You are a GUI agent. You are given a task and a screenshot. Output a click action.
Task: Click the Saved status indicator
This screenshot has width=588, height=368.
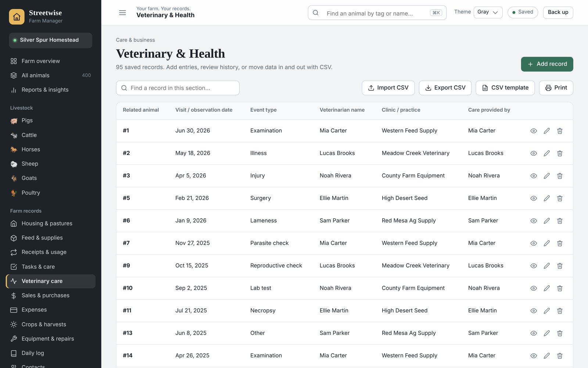pyautogui.click(x=523, y=12)
